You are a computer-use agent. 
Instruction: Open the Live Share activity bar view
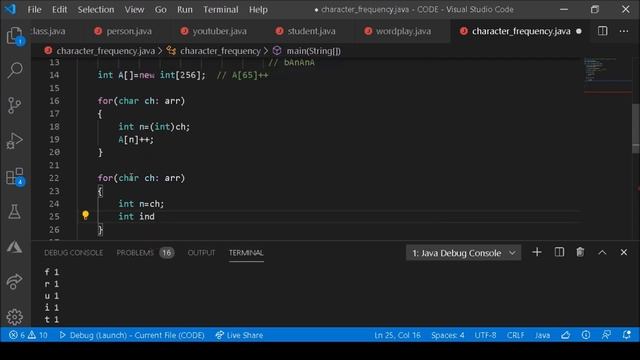pyautogui.click(x=15, y=281)
